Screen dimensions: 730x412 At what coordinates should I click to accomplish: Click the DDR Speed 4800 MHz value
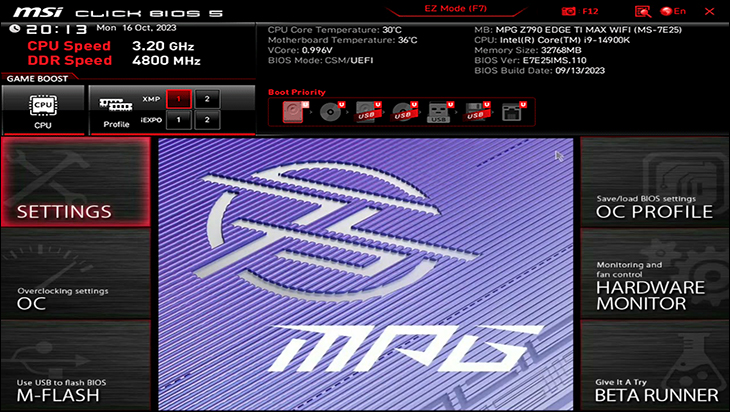(x=166, y=61)
